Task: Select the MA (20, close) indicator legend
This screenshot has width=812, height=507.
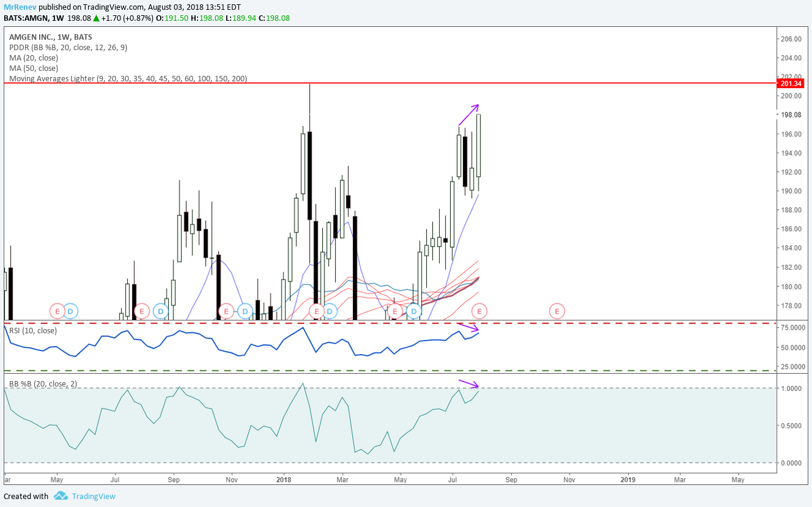Action: (34, 57)
